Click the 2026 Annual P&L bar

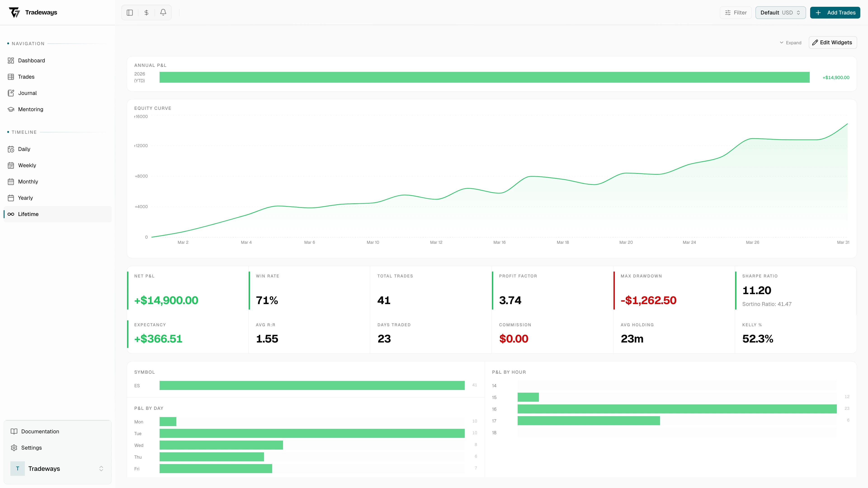click(484, 77)
